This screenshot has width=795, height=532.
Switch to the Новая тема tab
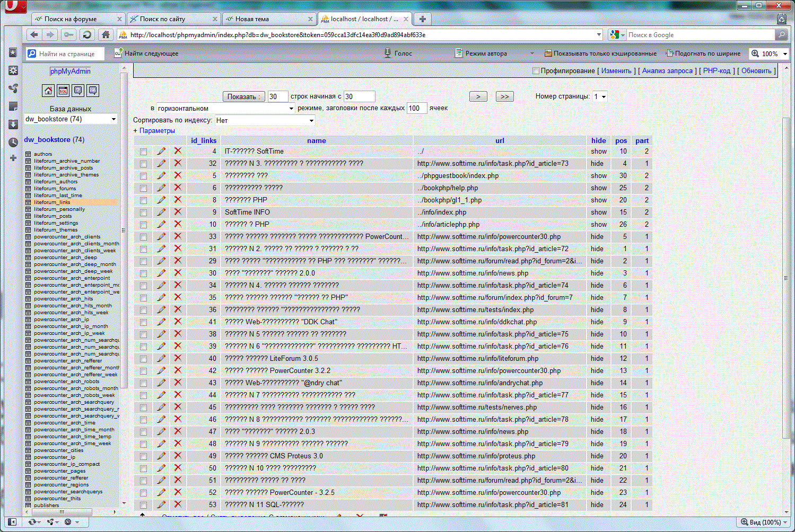(269, 19)
